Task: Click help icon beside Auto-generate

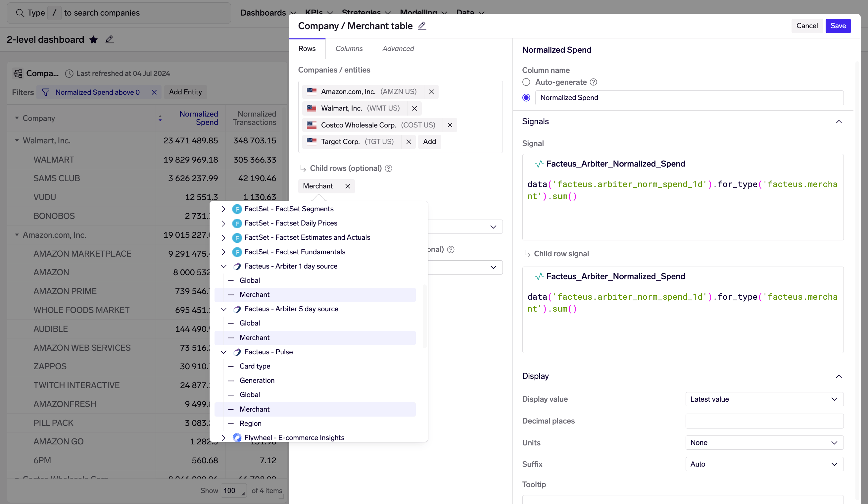Action: [594, 82]
